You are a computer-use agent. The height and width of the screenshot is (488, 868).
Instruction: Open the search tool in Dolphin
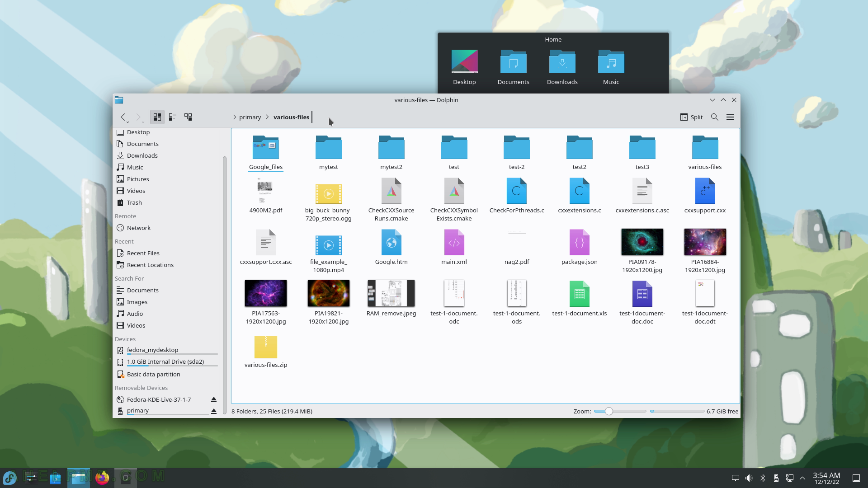coord(715,117)
